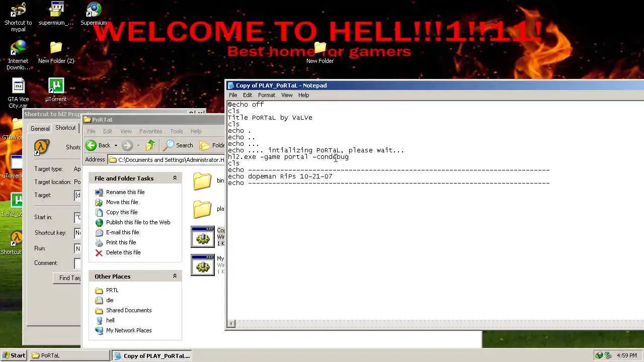Click the Notepad title bar icon

230,85
